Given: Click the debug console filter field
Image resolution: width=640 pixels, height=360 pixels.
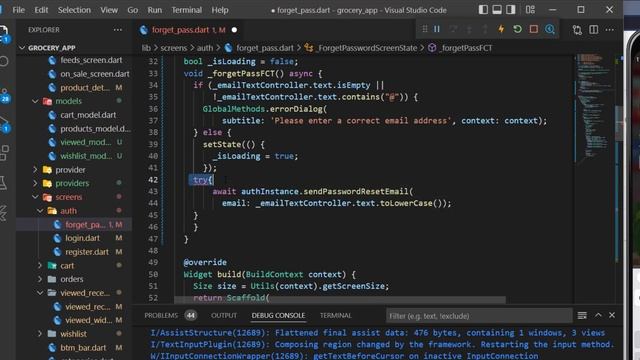Looking at the screenshot, I should pos(479,316).
